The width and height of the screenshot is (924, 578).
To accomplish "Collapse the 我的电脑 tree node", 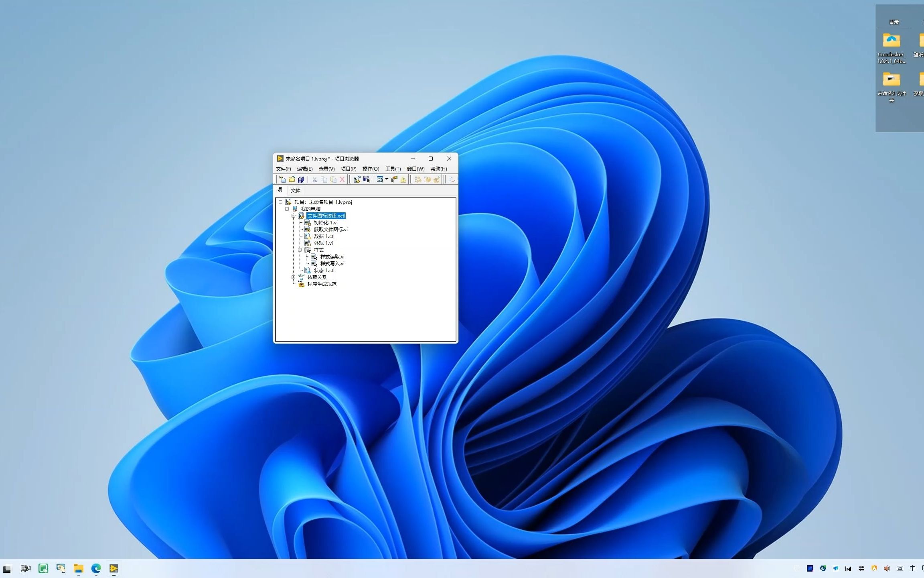I will click(287, 209).
